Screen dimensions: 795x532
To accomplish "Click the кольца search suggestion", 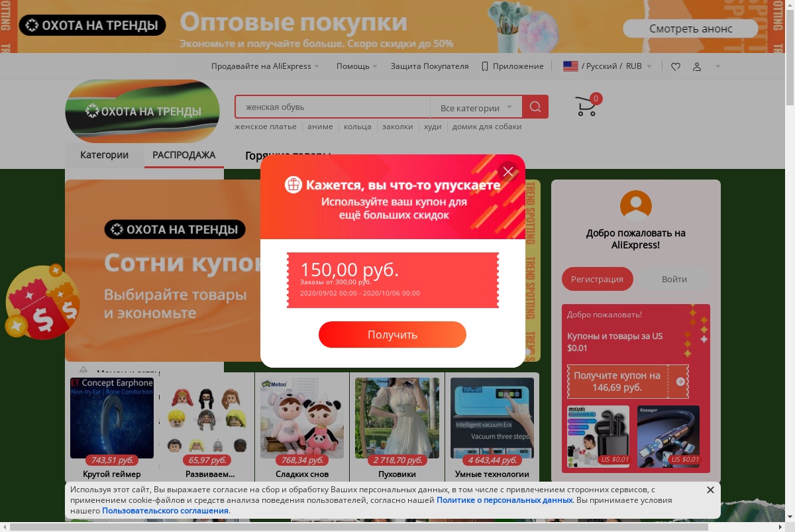I will tap(358, 127).
